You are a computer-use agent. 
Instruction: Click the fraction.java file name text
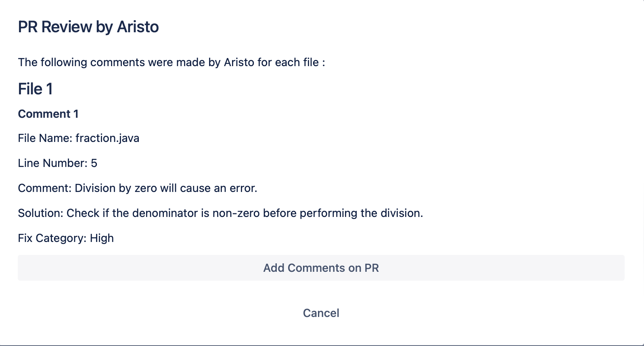[x=107, y=138]
